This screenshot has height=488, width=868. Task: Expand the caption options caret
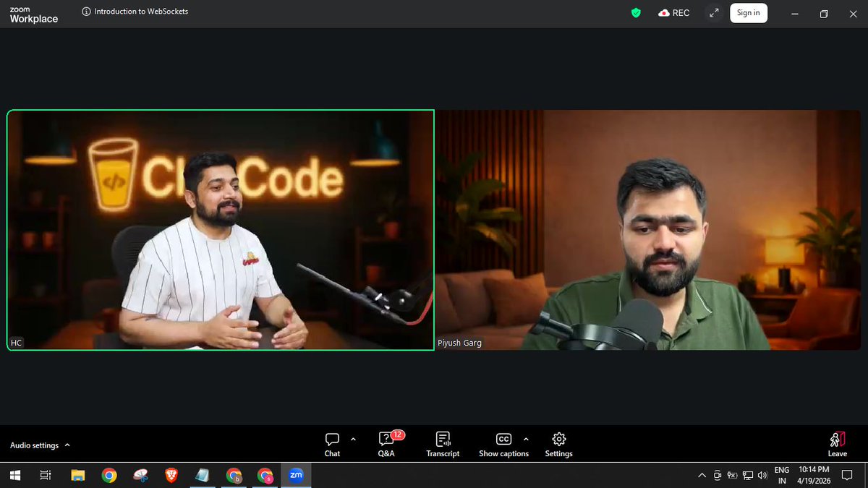[x=525, y=439]
